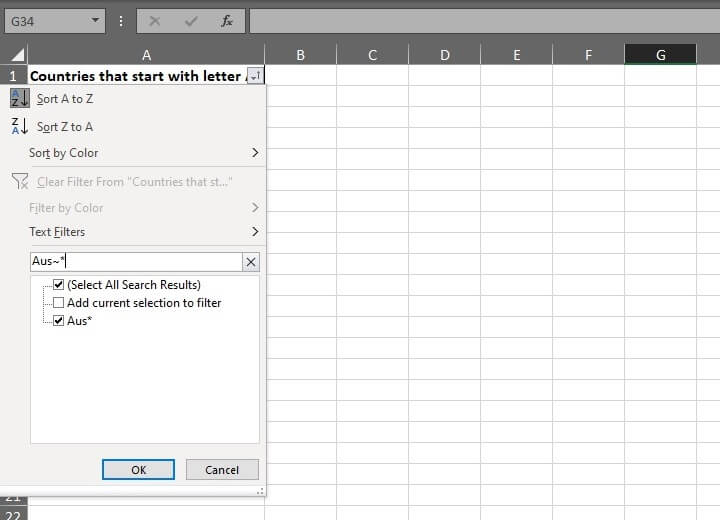
Task: Click the Sort A to Z icon
Action: (20, 99)
